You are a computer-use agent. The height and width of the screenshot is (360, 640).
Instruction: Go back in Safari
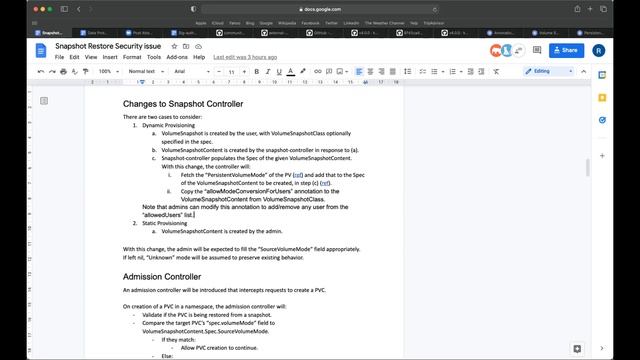79,9
